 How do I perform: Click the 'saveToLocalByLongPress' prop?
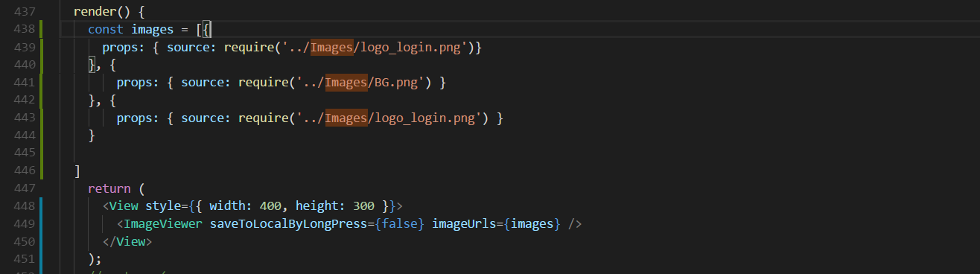pyautogui.click(x=288, y=223)
